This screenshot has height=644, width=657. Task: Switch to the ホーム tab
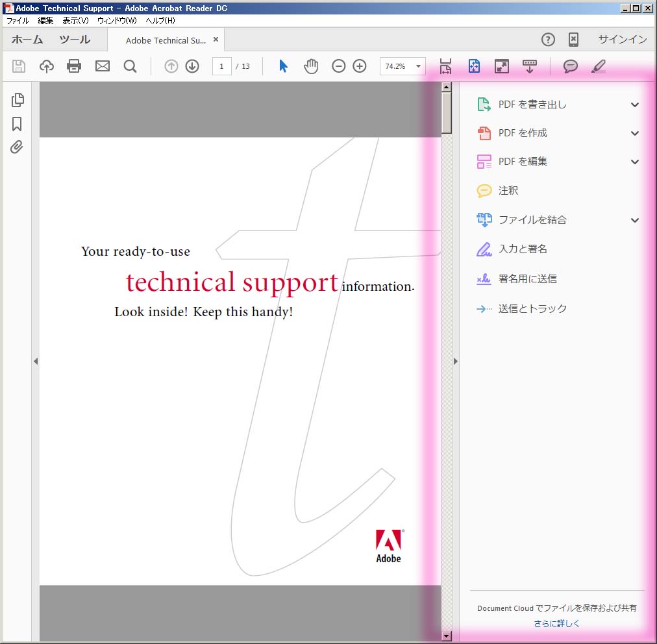pyautogui.click(x=27, y=40)
